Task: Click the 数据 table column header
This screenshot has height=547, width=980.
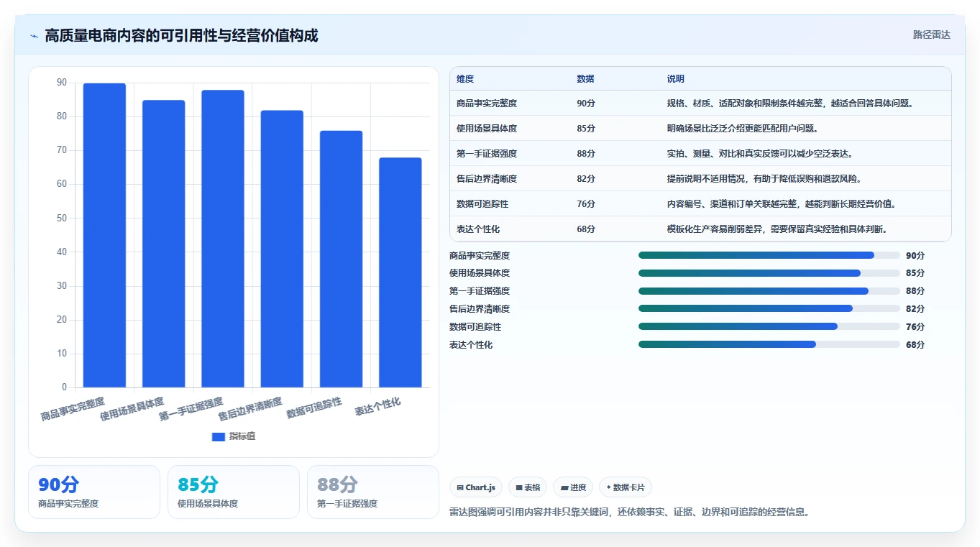Action: 585,79
